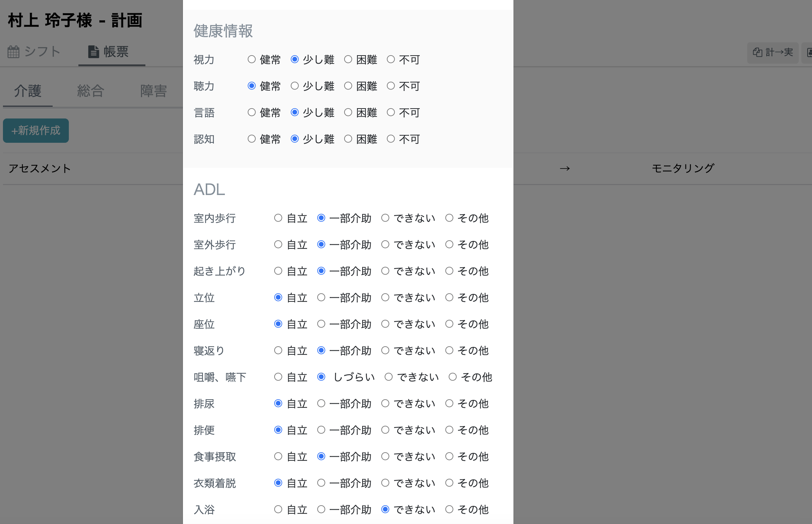Click the モニタリング column header
812x524 pixels.
click(683, 167)
